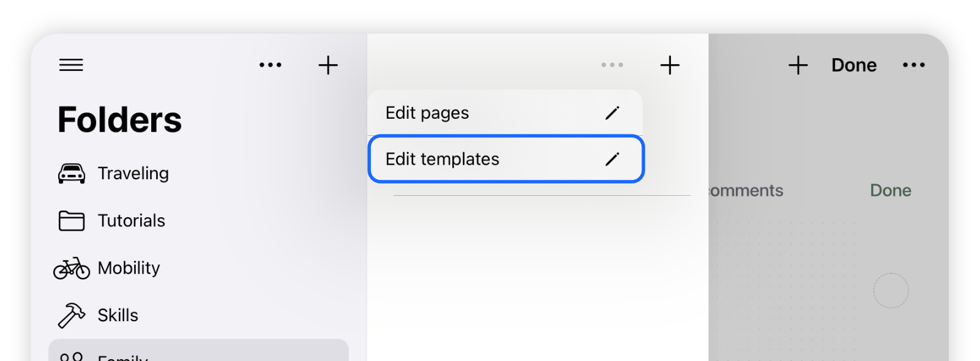Open the rightmost ellipsis options menu
Screen dimensions: 980x361
914,65
